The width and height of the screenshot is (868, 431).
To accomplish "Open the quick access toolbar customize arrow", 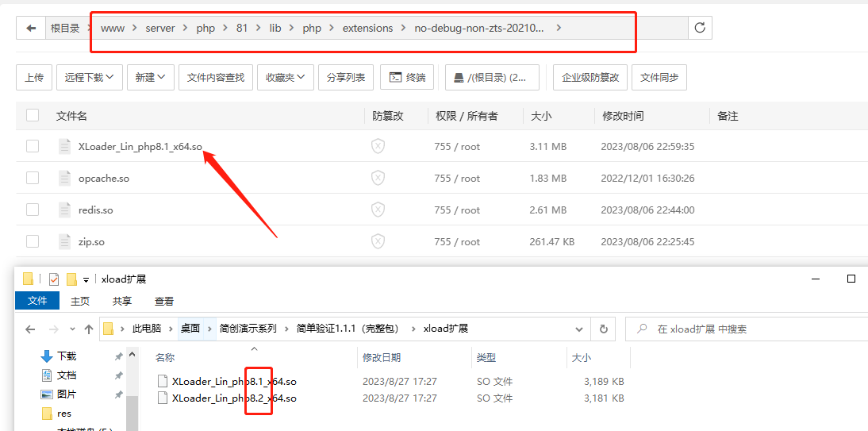I will 86,279.
